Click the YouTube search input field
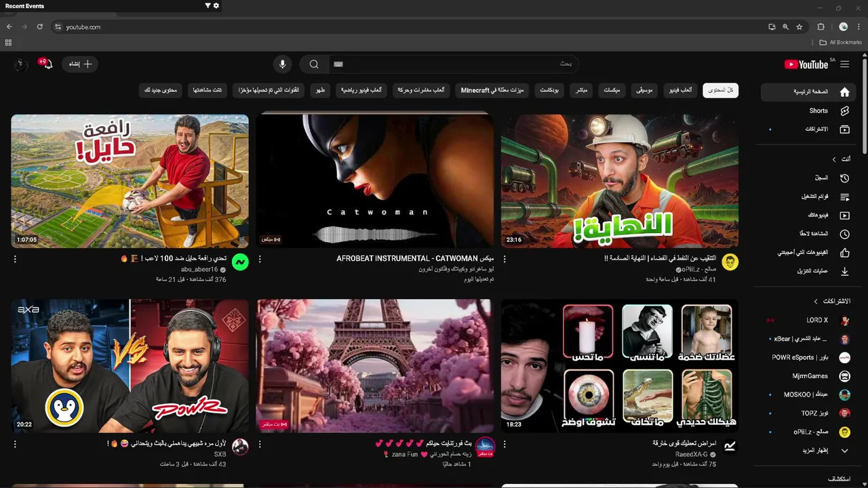 point(454,64)
